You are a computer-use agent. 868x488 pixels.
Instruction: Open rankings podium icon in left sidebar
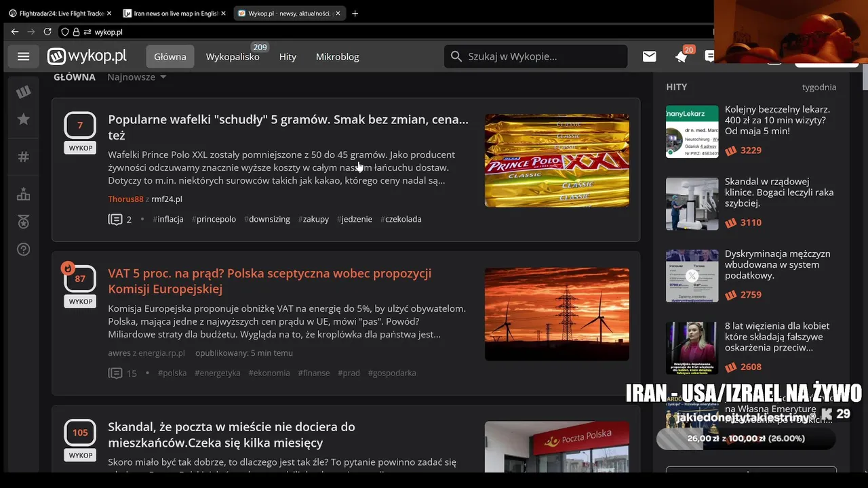pyautogui.click(x=24, y=195)
